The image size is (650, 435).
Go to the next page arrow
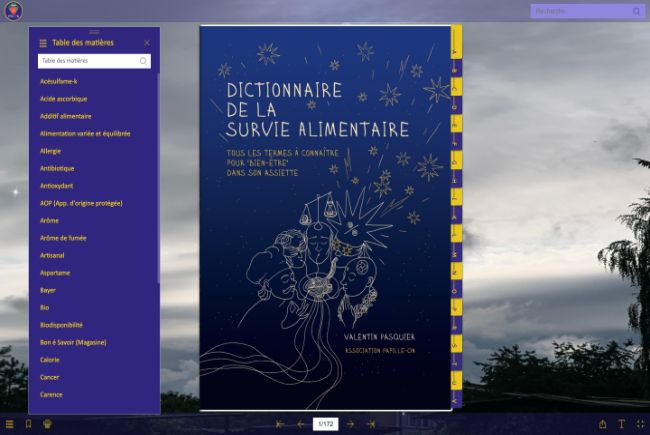[350, 424]
